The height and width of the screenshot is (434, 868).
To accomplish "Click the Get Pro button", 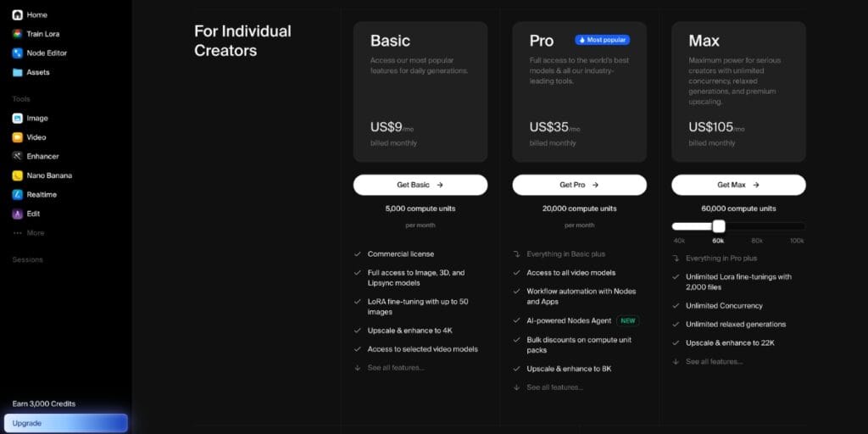I will (579, 185).
